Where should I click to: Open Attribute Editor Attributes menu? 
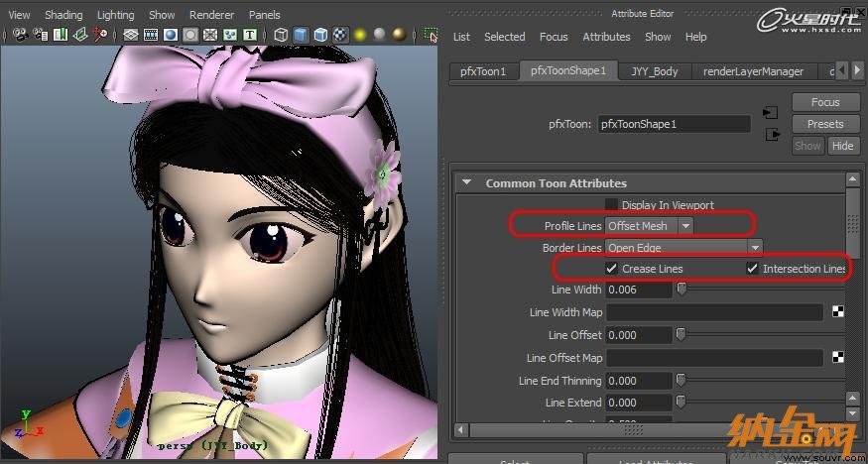tap(607, 37)
